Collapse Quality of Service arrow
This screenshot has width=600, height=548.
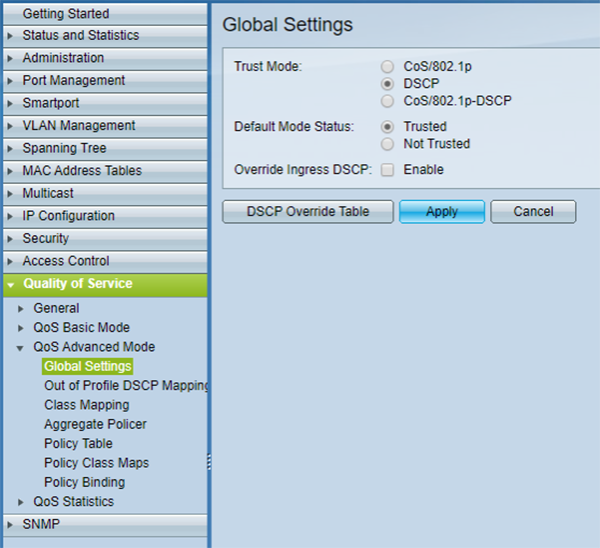pos(11,285)
